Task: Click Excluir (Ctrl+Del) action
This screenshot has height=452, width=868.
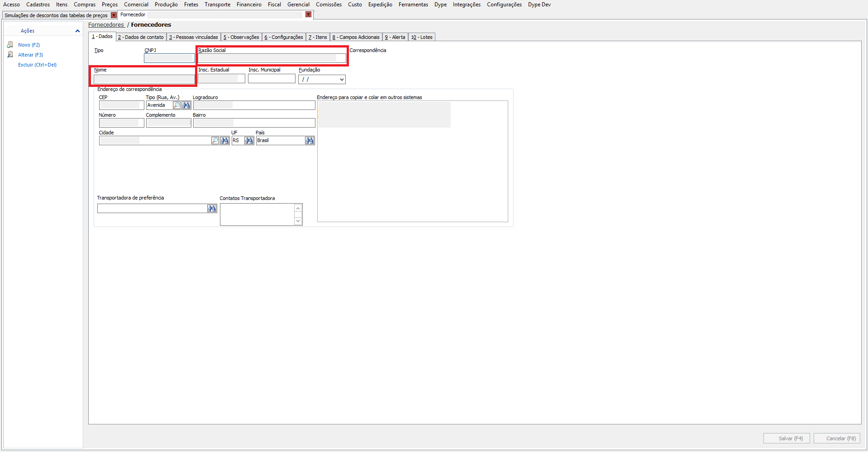Action: tap(37, 65)
